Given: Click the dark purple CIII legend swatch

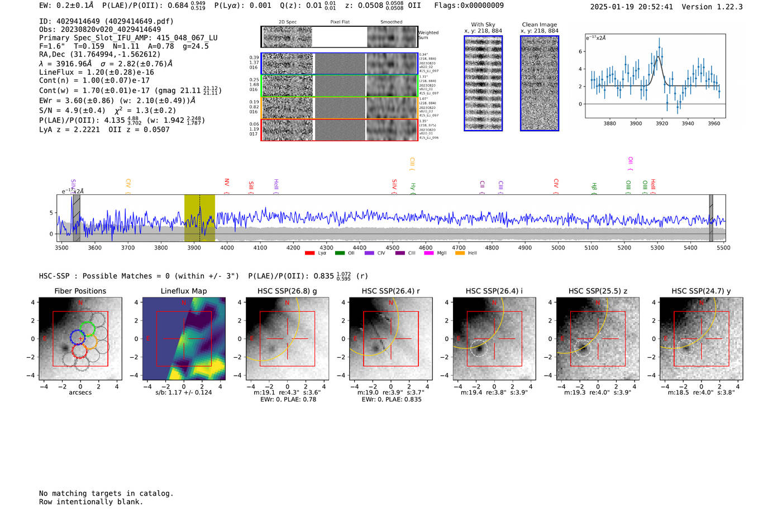Looking at the screenshot, I should tap(400, 253).
